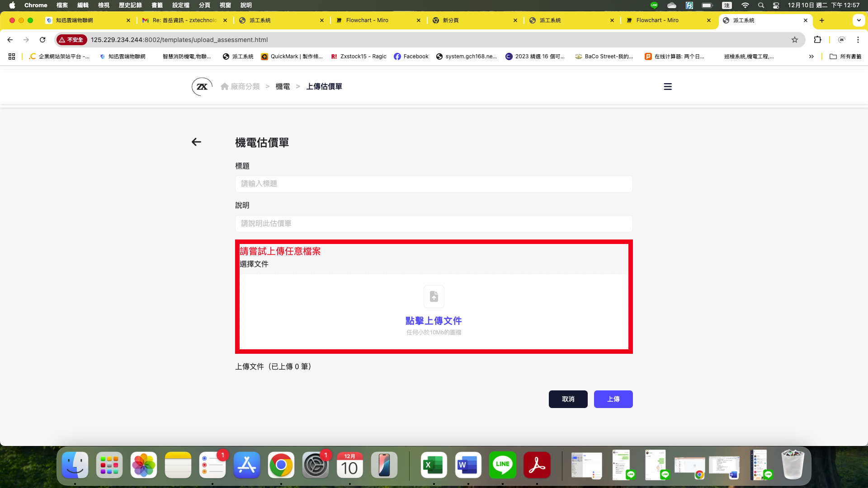
Task: Open the 歷史記錄 menu
Action: tap(130, 5)
